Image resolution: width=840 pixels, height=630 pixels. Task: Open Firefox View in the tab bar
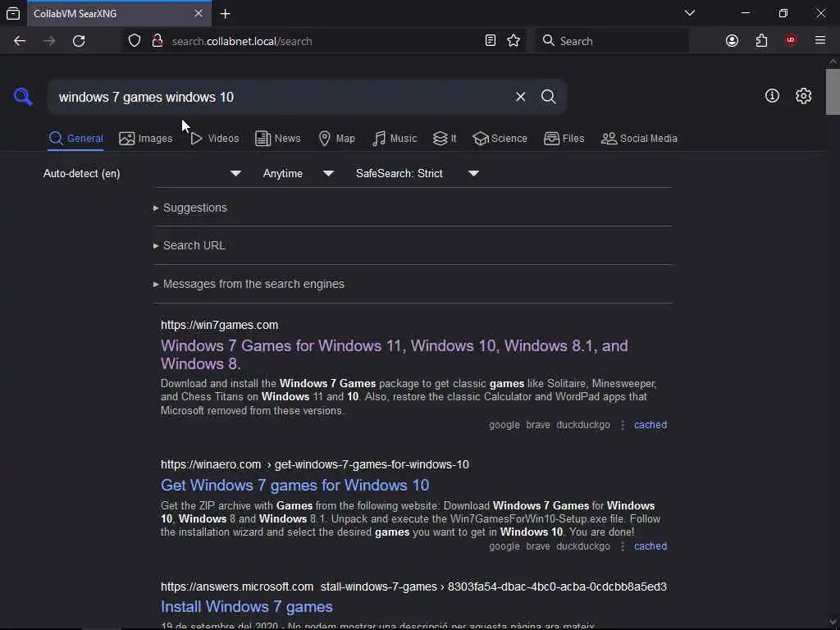coord(13,13)
